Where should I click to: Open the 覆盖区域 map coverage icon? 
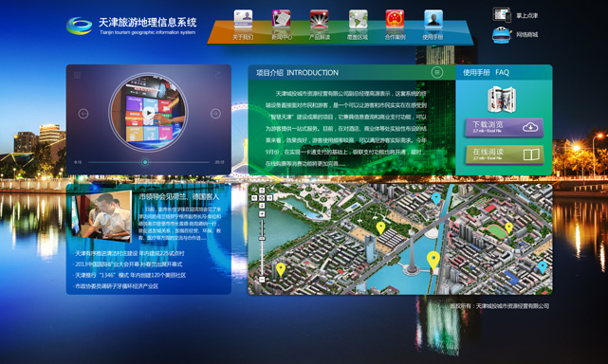click(358, 19)
